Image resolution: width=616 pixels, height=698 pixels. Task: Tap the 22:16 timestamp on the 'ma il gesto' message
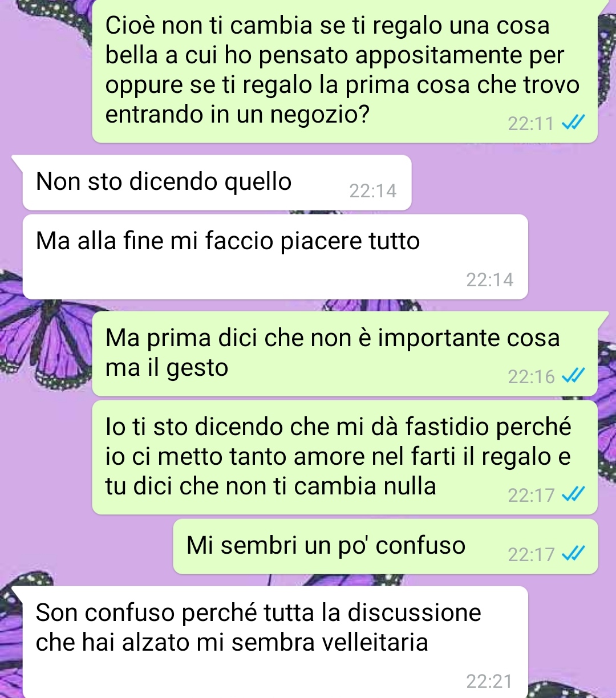point(531,377)
